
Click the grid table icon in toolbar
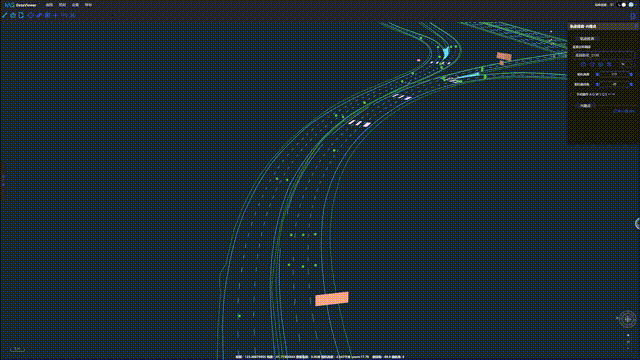47,15
